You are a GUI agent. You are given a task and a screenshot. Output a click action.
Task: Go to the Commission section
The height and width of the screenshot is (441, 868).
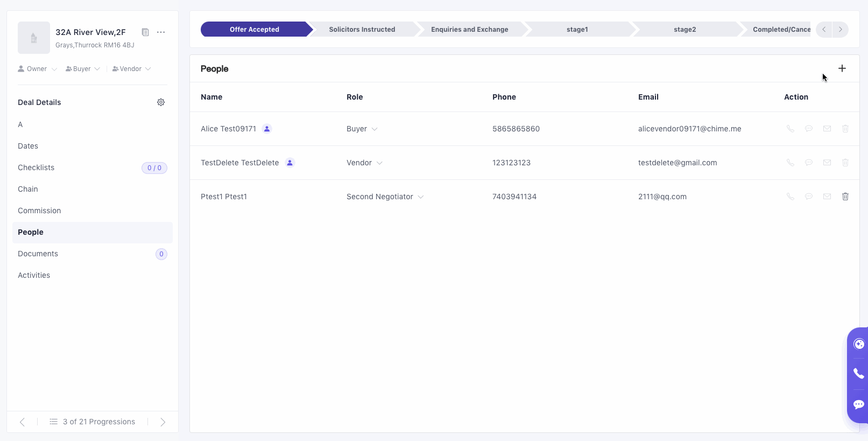point(39,211)
